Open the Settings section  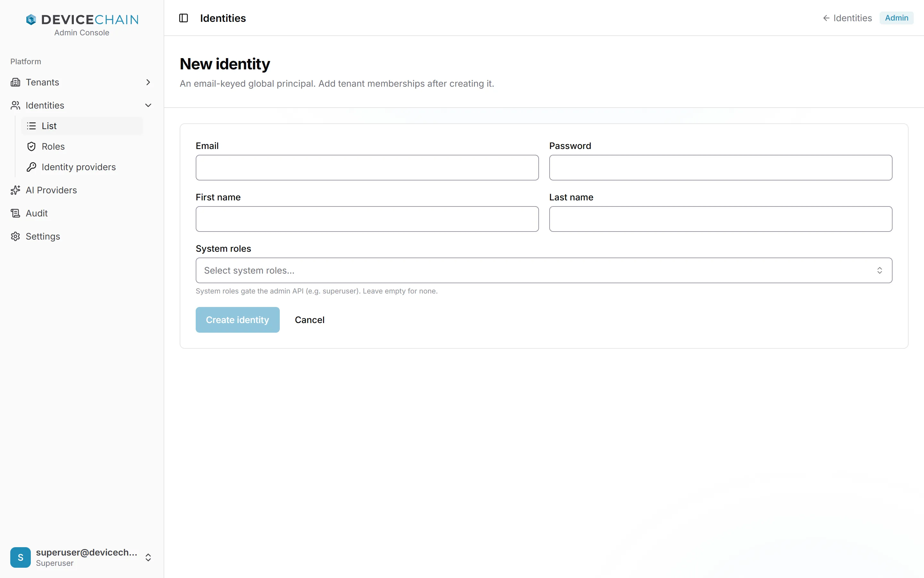[82, 236]
